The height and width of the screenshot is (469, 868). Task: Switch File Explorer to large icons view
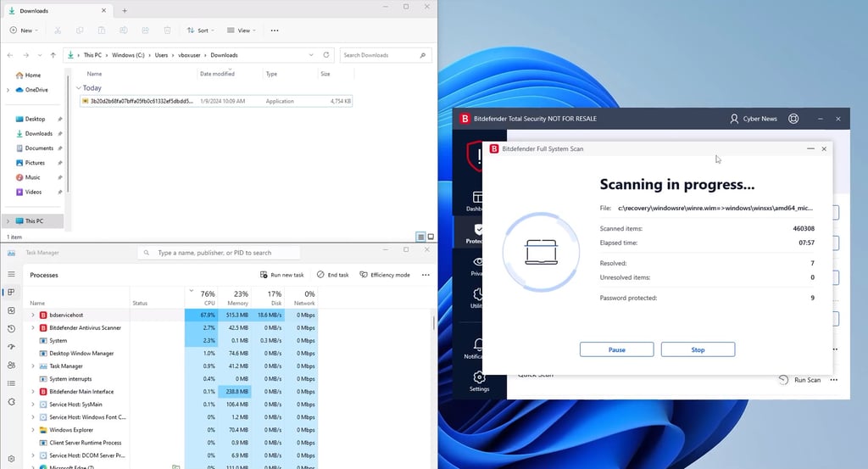coord(431,237)
